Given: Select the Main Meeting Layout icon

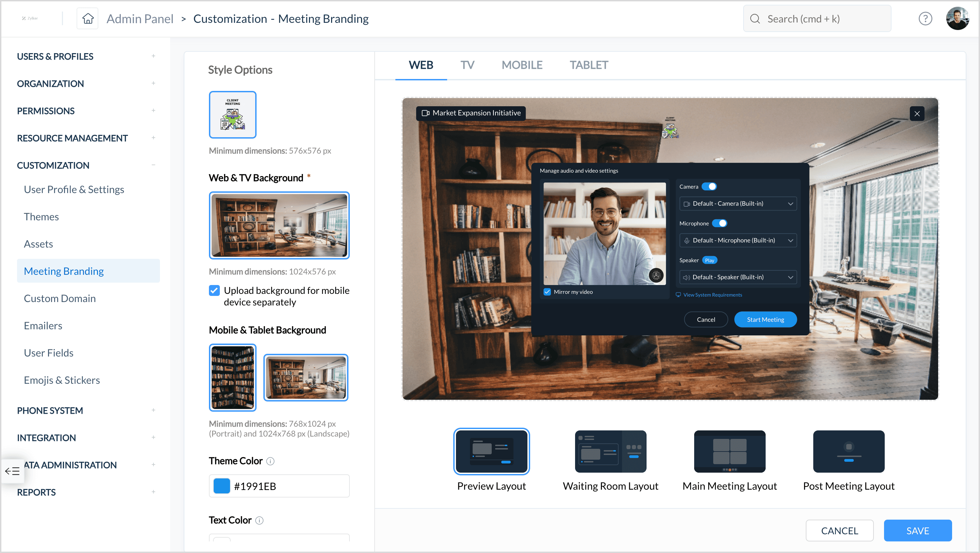Looking at the screenshot, I should 729,451.
